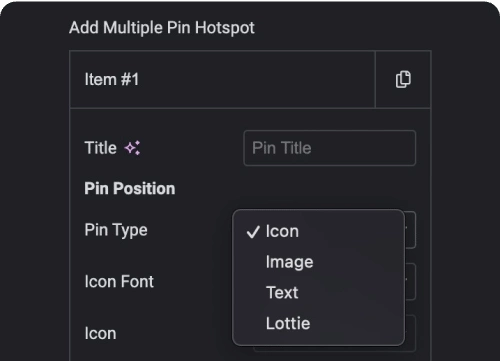Duplicate Item #1 using the copy icon
This screenshot has height=361, width=500.
pyautogui.click(x=403, y=79)
